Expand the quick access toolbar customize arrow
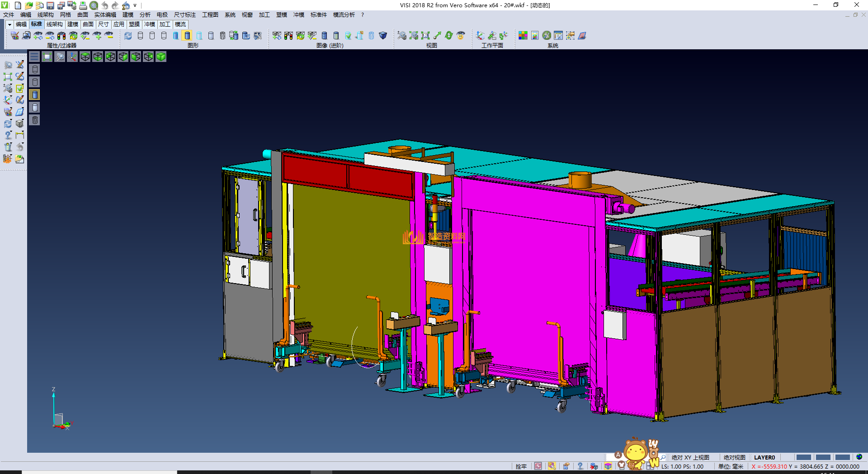 tap(135, 5)
